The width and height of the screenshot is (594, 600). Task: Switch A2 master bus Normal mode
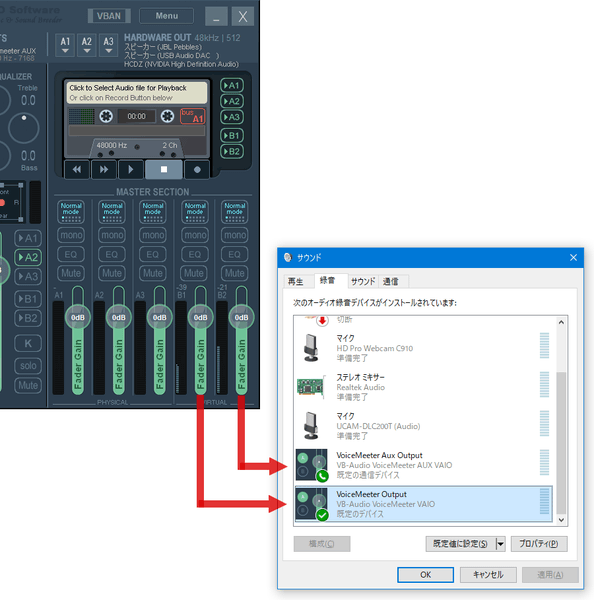[112, 212]
